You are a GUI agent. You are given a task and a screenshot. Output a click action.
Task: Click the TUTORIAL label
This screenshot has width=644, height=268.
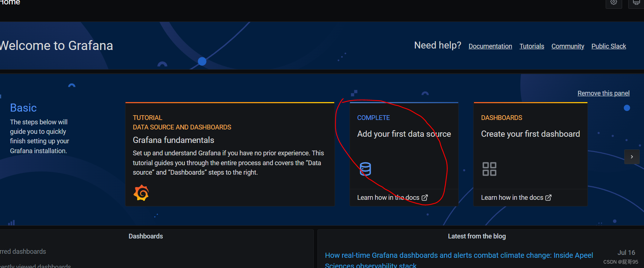[x=147, y=118]
